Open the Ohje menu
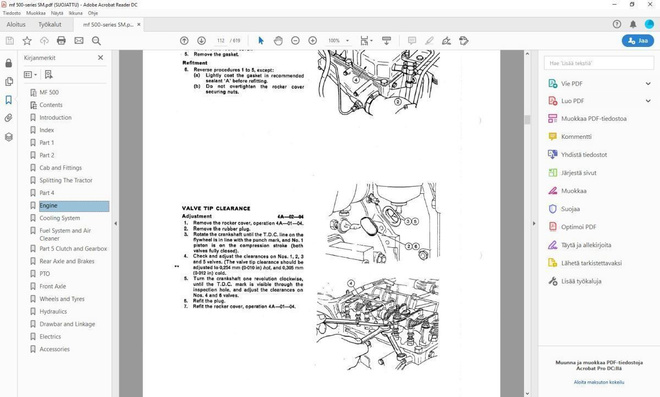The image size is (660, 397). click(93, 13)
